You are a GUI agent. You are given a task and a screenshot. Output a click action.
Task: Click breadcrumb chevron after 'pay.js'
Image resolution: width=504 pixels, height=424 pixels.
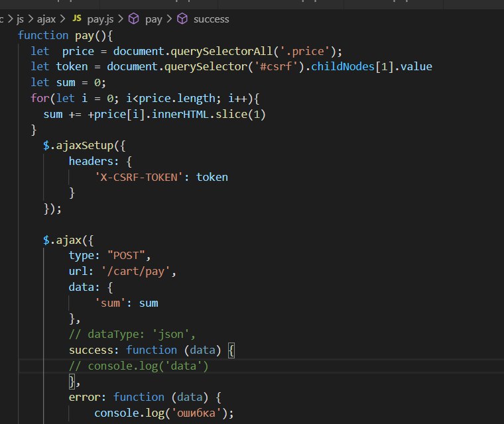(121, 19)
